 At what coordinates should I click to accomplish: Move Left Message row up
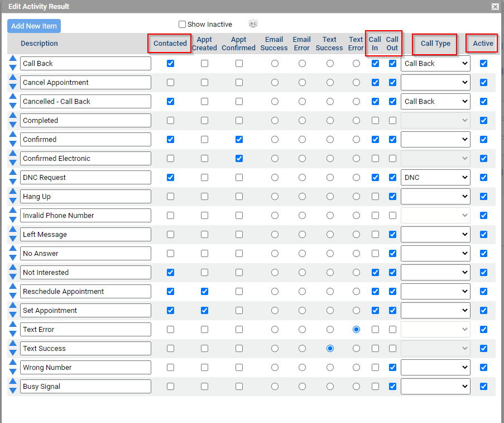pos(13,230)
